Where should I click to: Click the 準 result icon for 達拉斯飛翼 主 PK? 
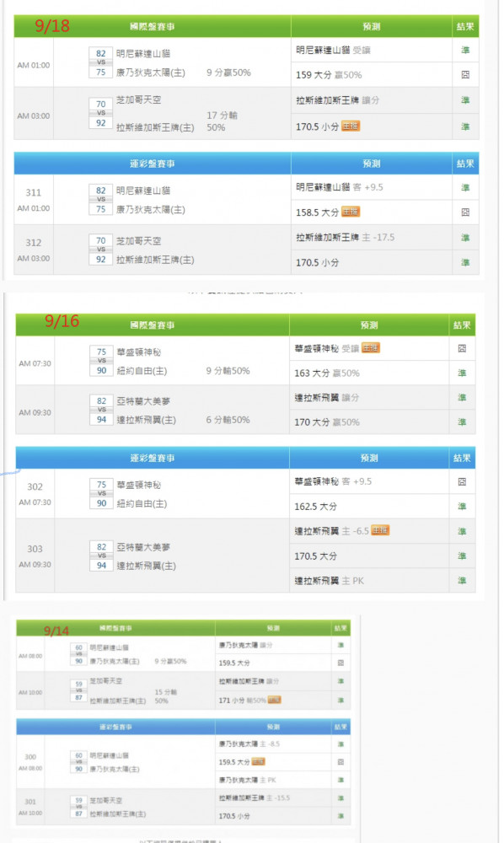(462, 581)
